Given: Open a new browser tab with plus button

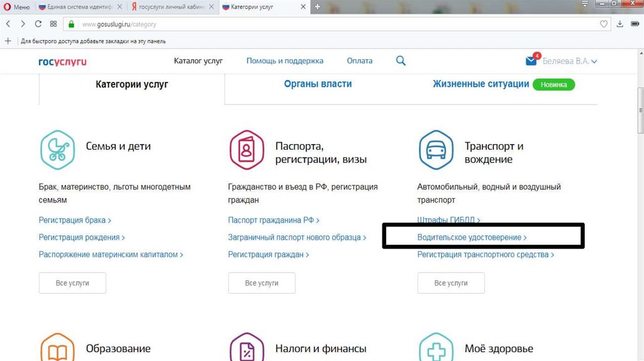Looking at the screenshot, I should click(318, 6).
